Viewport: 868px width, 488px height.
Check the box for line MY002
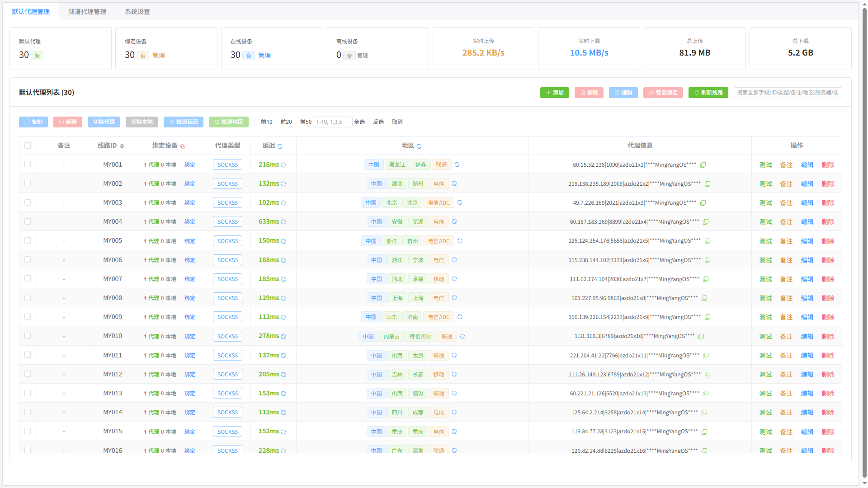point(28,183)
